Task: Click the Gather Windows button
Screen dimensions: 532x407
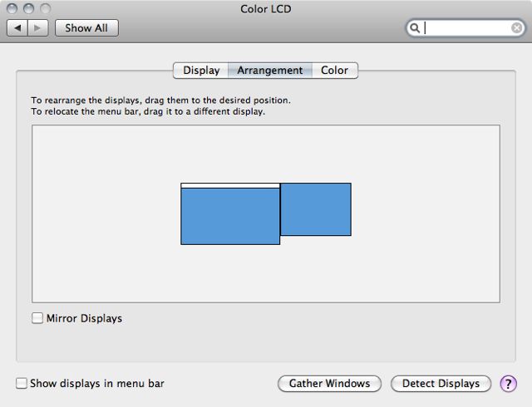Action: coord(329,384)
